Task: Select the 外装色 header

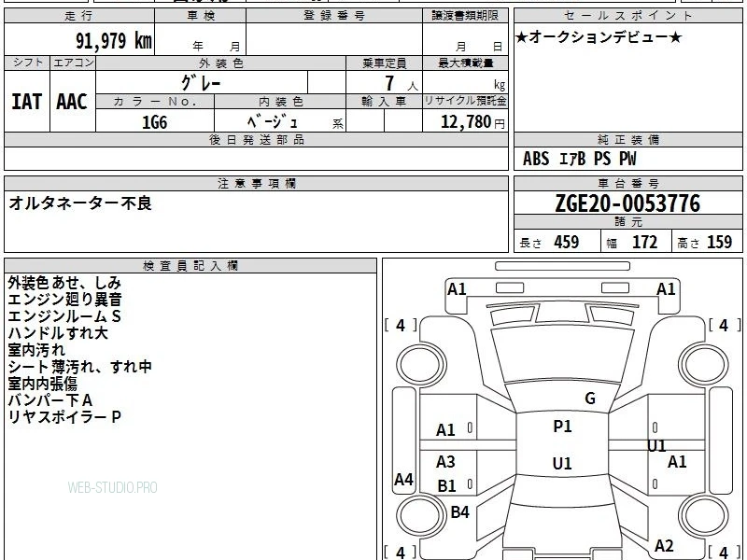Action: pyautogui.click(x=220, y=63)
